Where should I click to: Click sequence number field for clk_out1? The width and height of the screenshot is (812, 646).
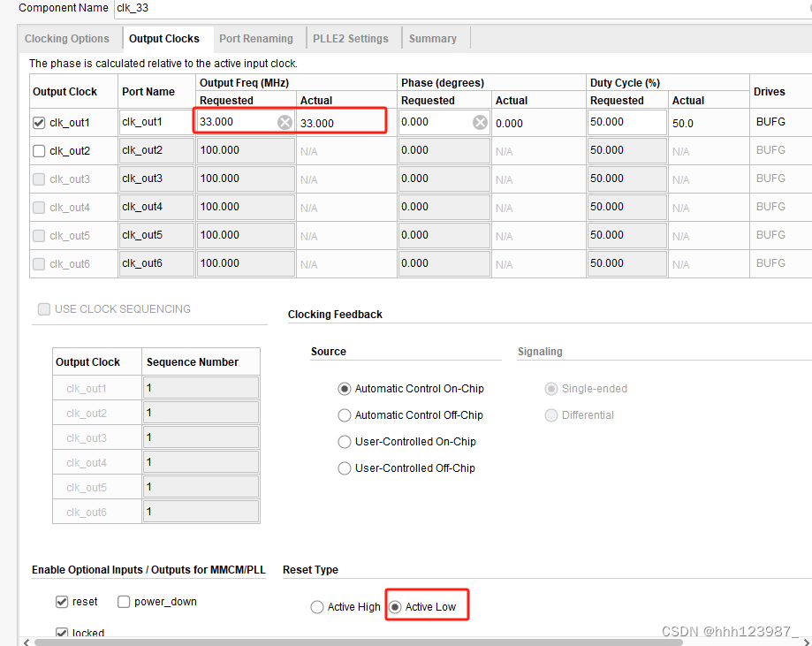click(x=201, y=388)
